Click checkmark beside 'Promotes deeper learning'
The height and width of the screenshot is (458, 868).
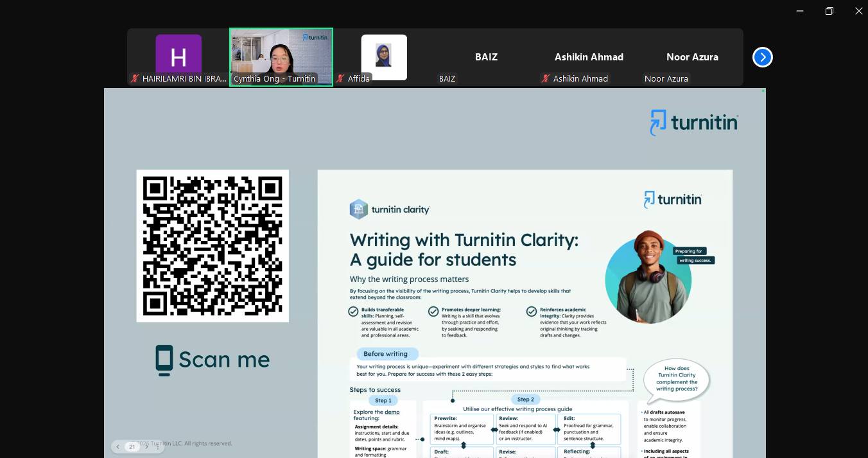coord(433,312)
